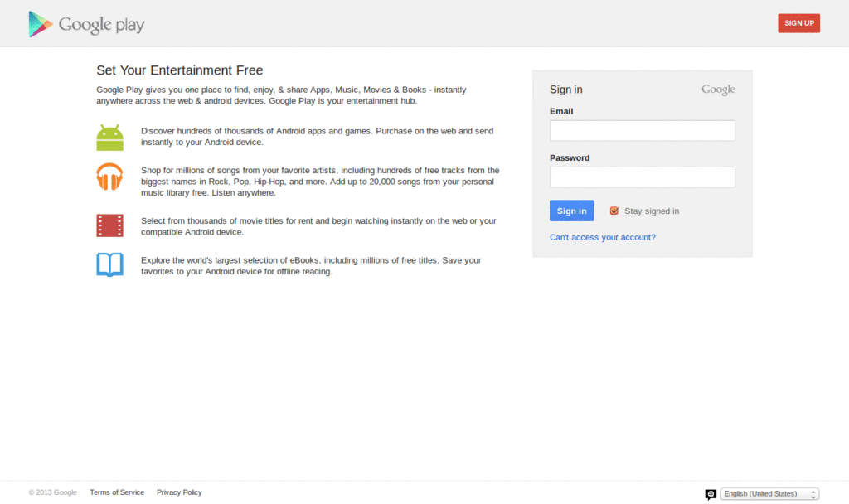Click the red SIGN UP button
Screen dimensions: 849x504
[798, 23]
